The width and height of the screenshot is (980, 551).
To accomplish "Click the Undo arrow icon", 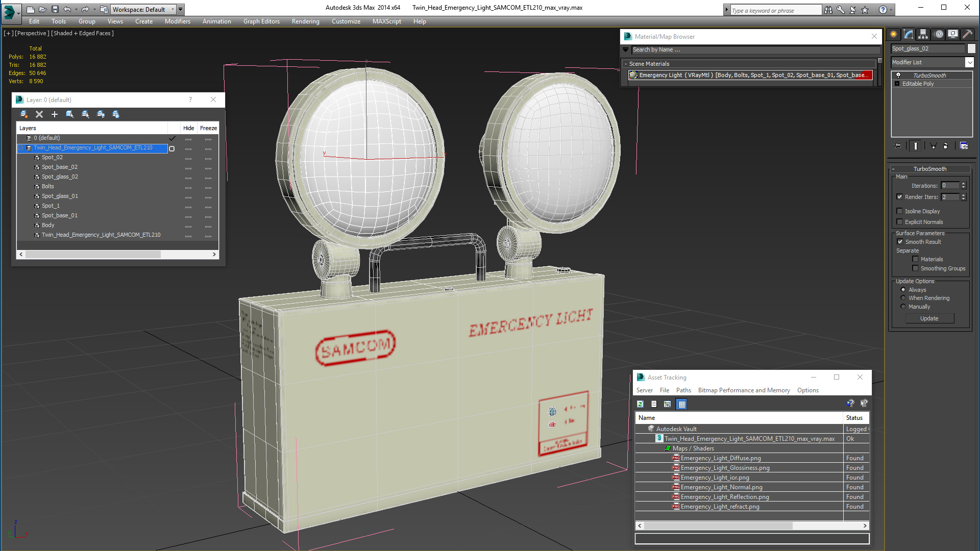I will [67, 9].
